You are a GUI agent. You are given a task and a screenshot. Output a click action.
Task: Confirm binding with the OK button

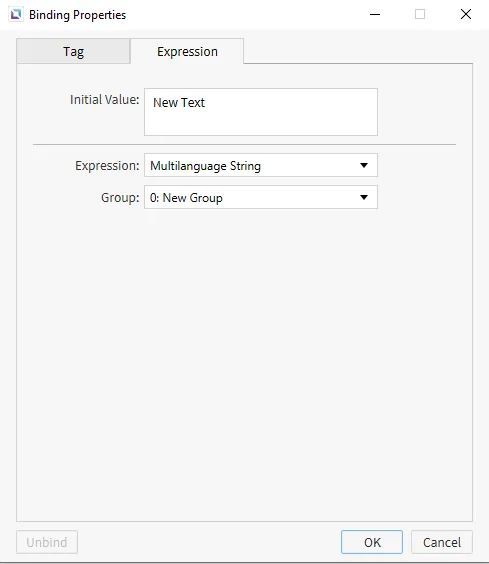[x=372, y=542]
